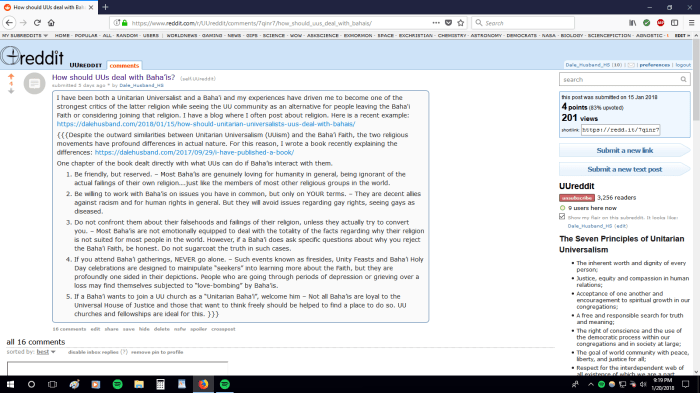Open File Explorer from the taskbar
Screen dimensions: 700x393
(139, 385)
